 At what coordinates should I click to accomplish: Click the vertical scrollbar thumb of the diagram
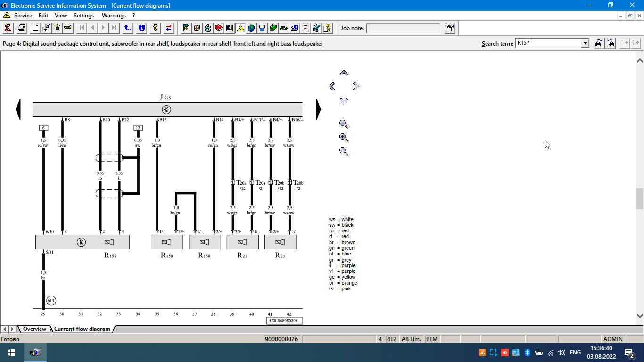(x=640, y=198)
